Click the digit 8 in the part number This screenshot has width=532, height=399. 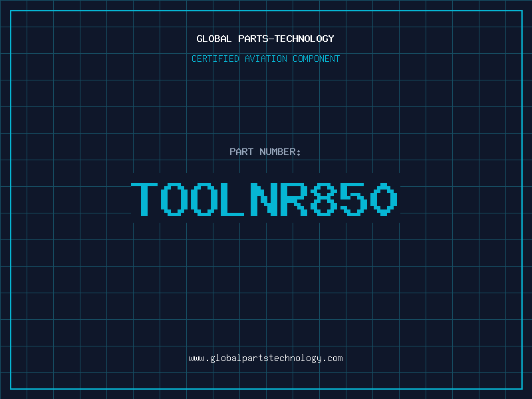tap(325, 199)
